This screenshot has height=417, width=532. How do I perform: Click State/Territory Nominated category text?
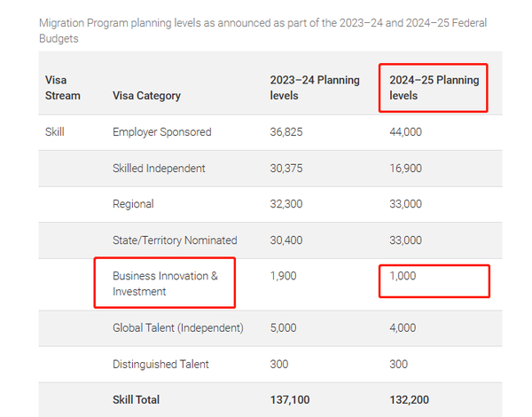[175, 240]
